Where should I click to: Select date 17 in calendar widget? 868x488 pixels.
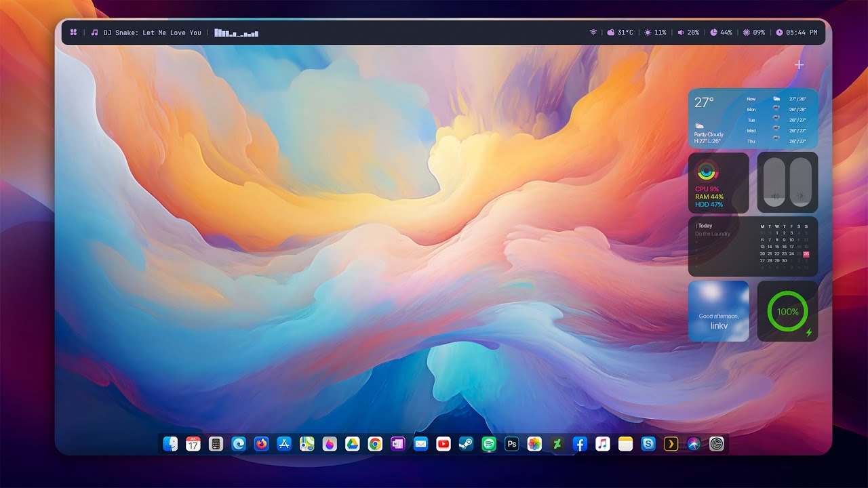click(x=791, y=247)
